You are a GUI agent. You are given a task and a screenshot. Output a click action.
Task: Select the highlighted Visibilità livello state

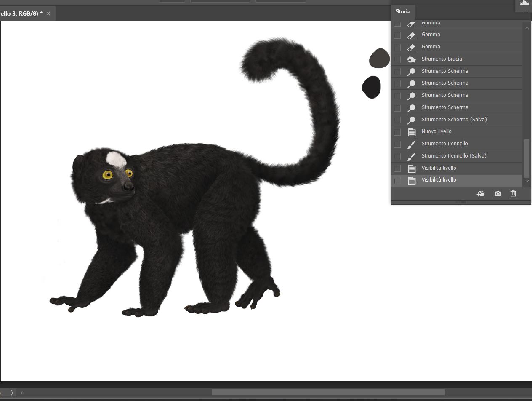point(457,180)
